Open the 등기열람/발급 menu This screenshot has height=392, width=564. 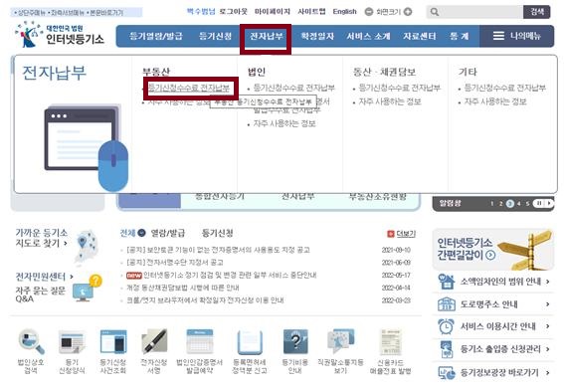[x=156, y=36]
